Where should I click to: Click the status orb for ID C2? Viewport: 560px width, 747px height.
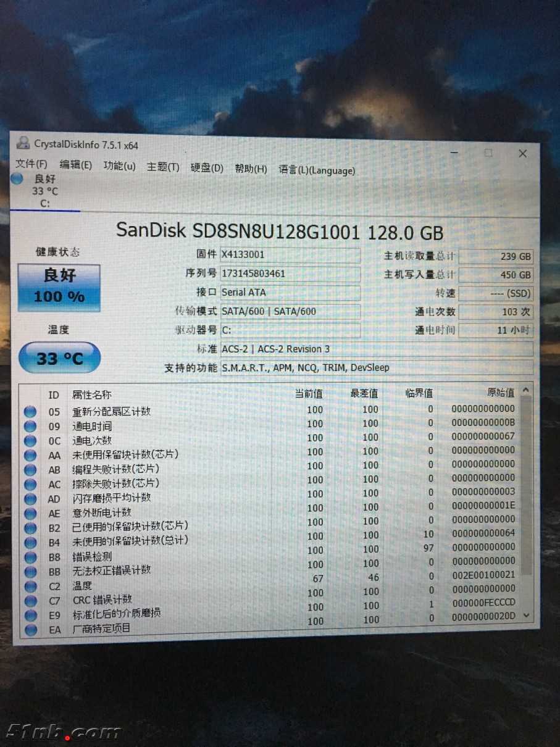point(30,586)
